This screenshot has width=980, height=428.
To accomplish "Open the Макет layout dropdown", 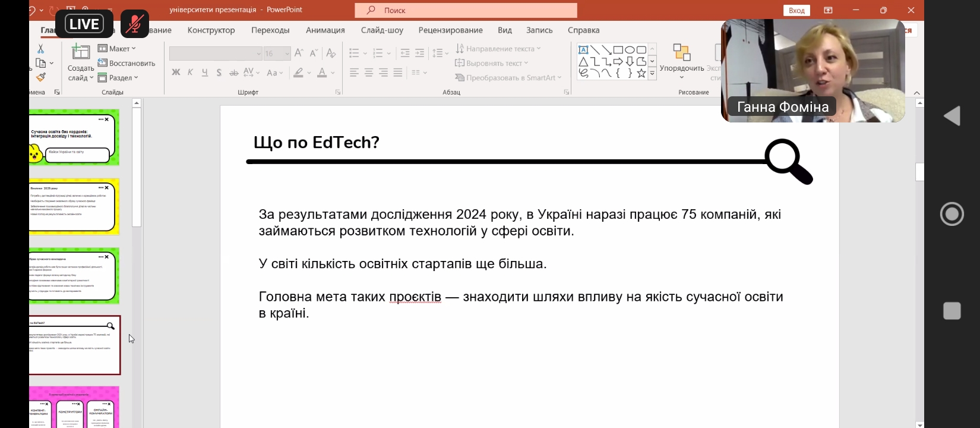I will coord(118,49).
